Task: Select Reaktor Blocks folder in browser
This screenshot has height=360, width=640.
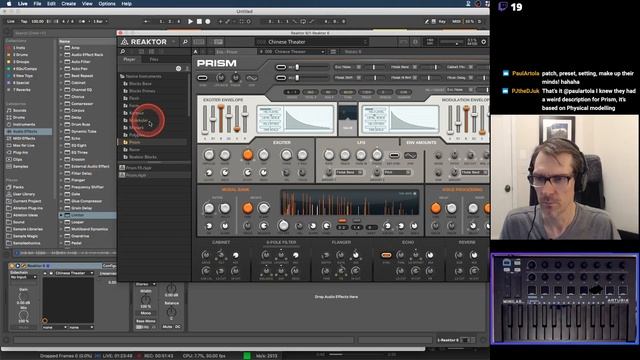Action: pos(143,157)
